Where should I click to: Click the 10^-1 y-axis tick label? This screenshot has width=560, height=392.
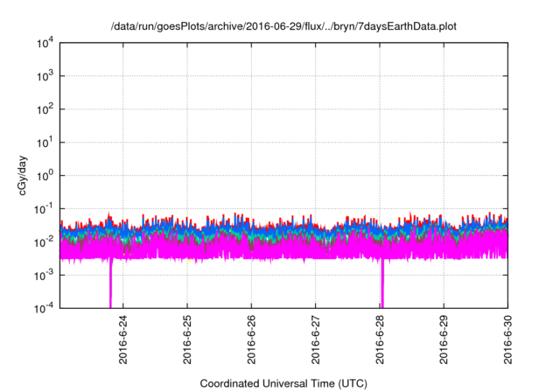(43, 209)
